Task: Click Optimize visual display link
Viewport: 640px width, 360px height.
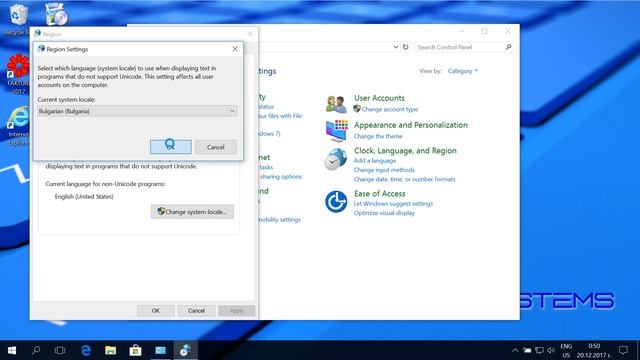Action: point(384,213)
